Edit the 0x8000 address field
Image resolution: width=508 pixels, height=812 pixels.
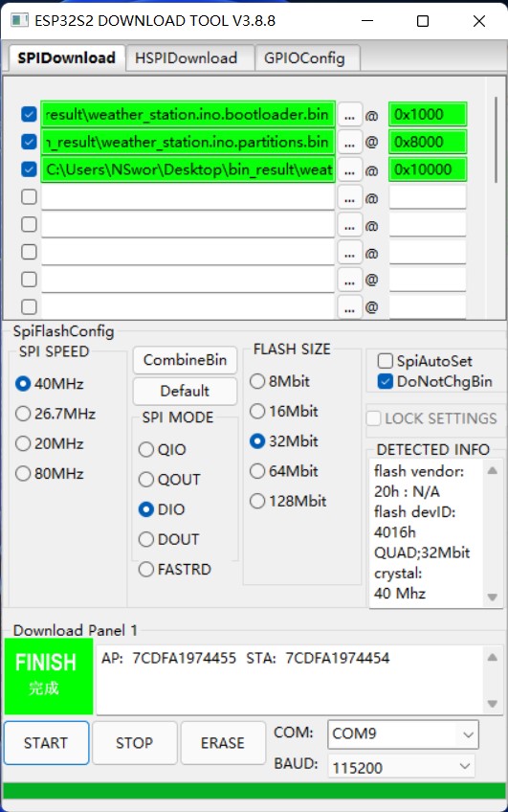[x=428, y=142]
